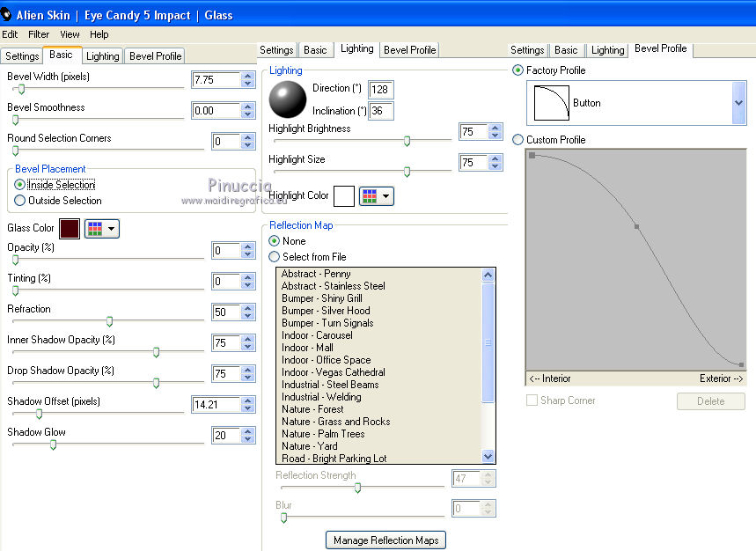The width and height of the screenshot is (756, 551).
Task: Select Indoor - Carousel reflection map
Action: coord(317,335)
